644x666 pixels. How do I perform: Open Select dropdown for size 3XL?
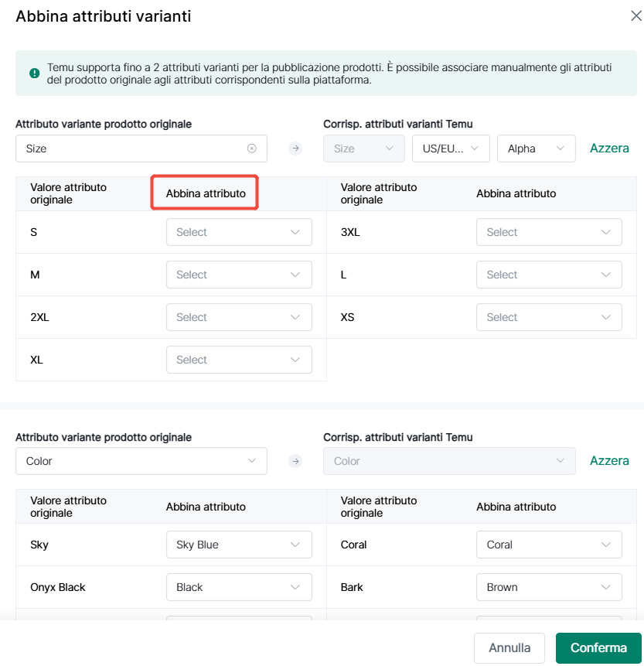tap(549, 232)
